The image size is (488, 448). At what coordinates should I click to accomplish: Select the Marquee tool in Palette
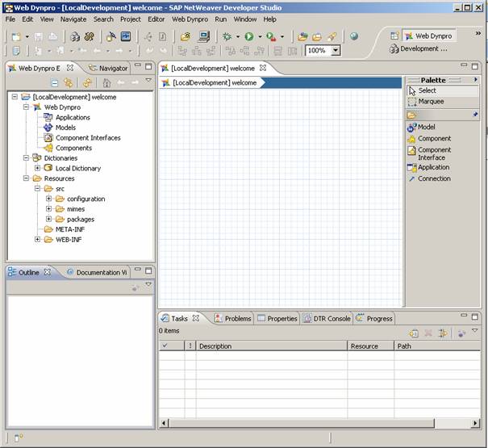click(x=431, y=102)
